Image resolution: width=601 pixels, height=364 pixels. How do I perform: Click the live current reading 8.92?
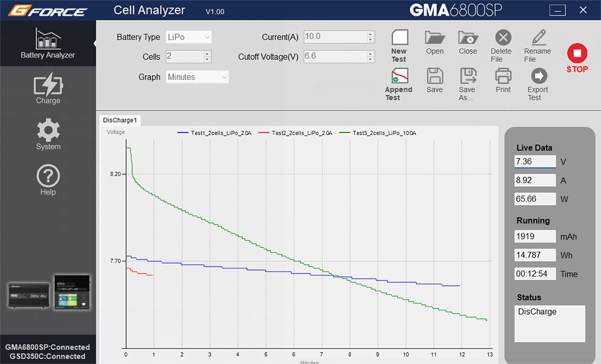click(535, 180)
